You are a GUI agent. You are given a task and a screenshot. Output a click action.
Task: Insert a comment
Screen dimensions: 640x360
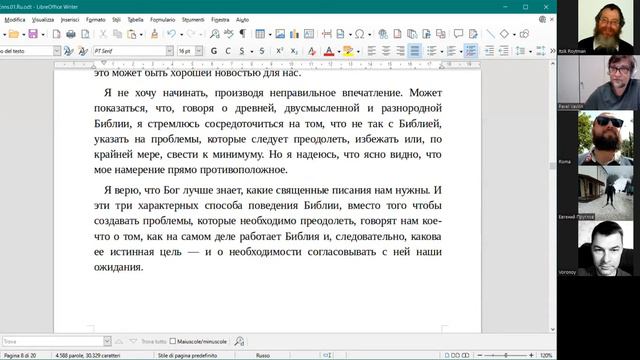click(458, 34)
